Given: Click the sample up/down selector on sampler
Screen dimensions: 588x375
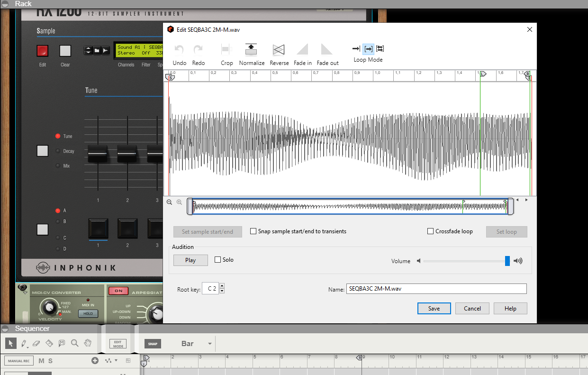Looking at the screenshot, I should [88, 50].
